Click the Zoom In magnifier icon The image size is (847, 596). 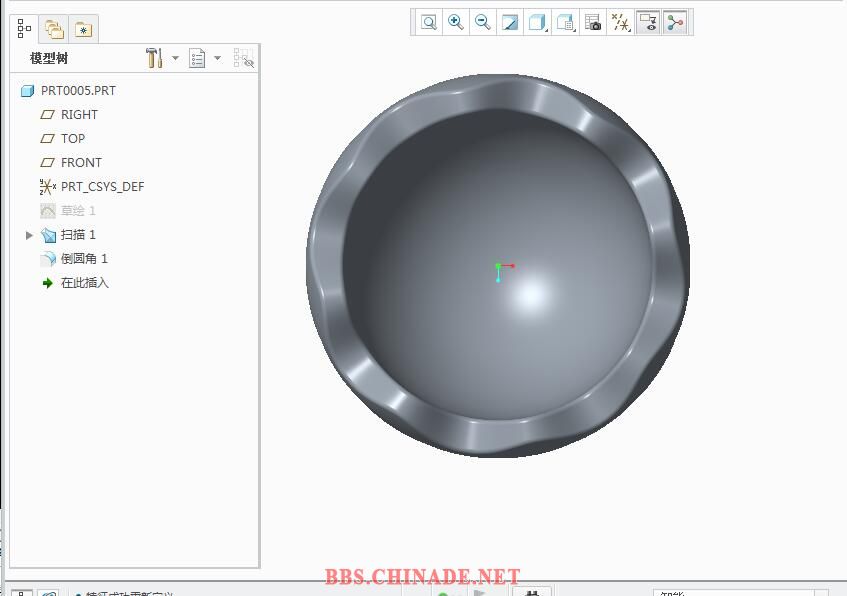pos(456,22)
